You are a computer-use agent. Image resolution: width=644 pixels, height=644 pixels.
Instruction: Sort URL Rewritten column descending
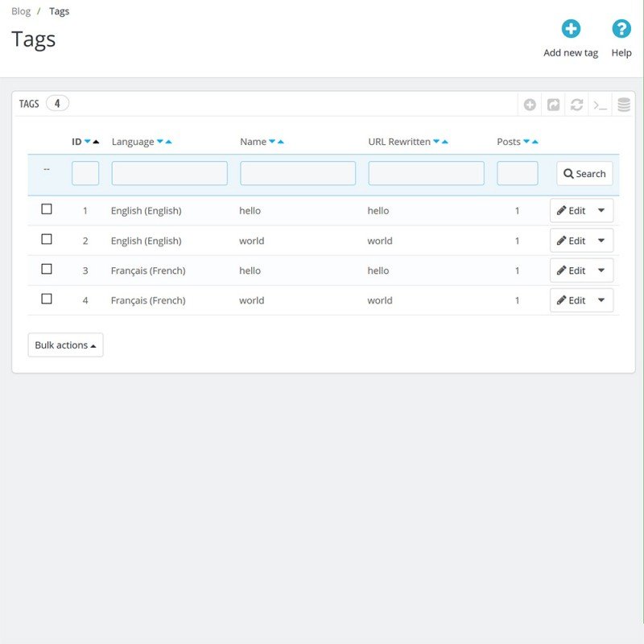436,142
